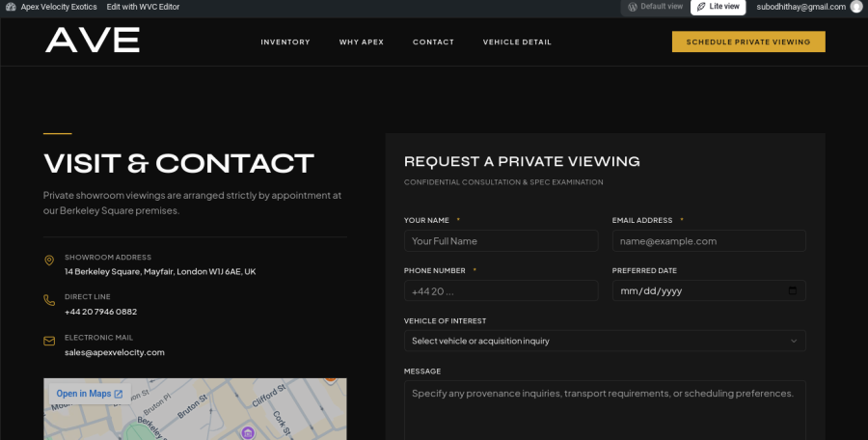
Task: Click the Vehicle of Interest label
Action: tap(445, 321)
